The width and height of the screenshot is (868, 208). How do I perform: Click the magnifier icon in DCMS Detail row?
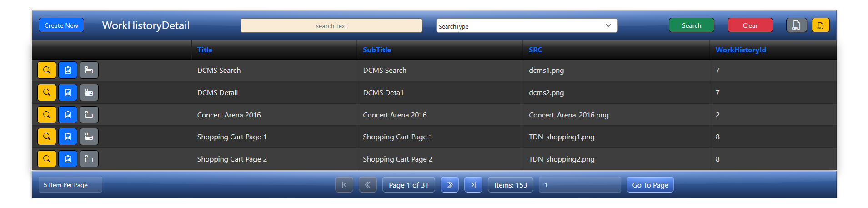[x=47, y=92]
